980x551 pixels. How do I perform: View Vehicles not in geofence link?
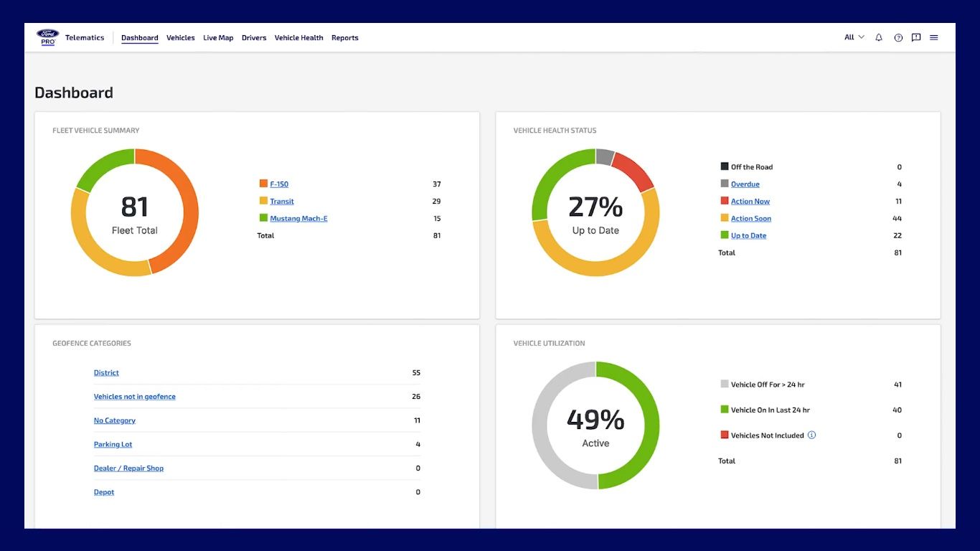[135, 397]
